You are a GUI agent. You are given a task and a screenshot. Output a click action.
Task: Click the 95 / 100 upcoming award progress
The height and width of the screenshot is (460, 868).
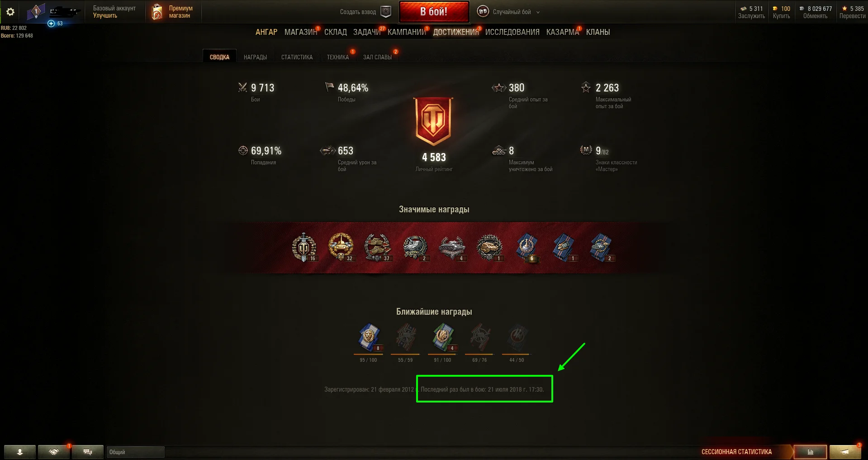click(368, 360)
